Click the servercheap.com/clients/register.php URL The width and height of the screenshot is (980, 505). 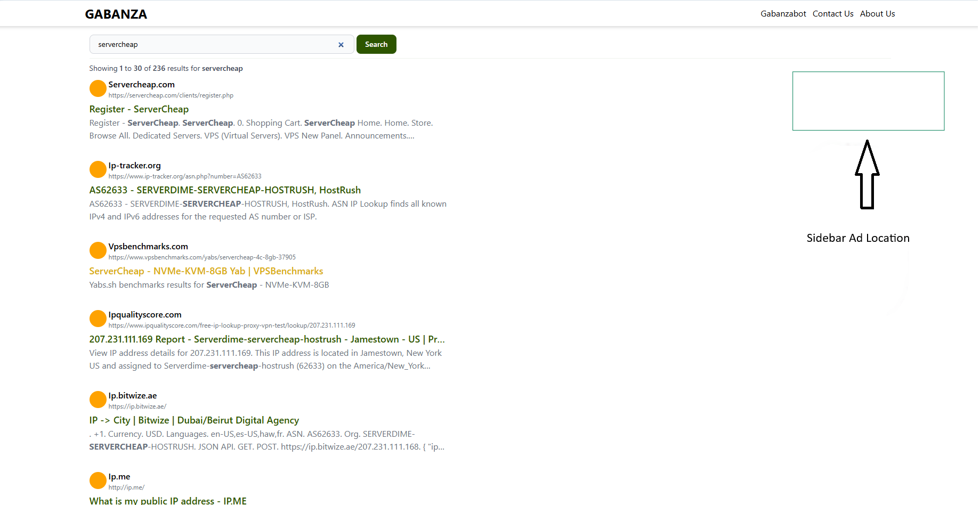pos(171,95)
